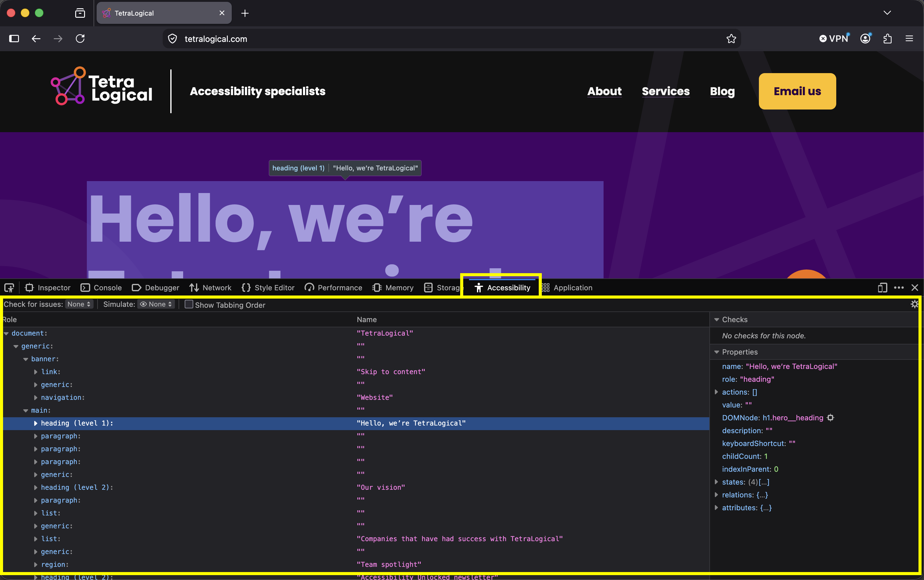The image size is (924, 580).
Task: Collapse the document tree node
Action: [x=6, y=333]
